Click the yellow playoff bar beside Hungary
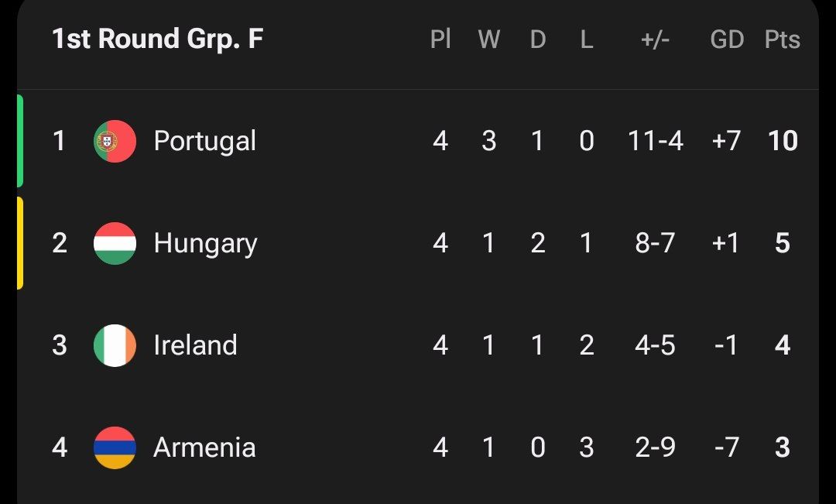The width and height of the screenshot is (836, 504). tap(20, 243)
